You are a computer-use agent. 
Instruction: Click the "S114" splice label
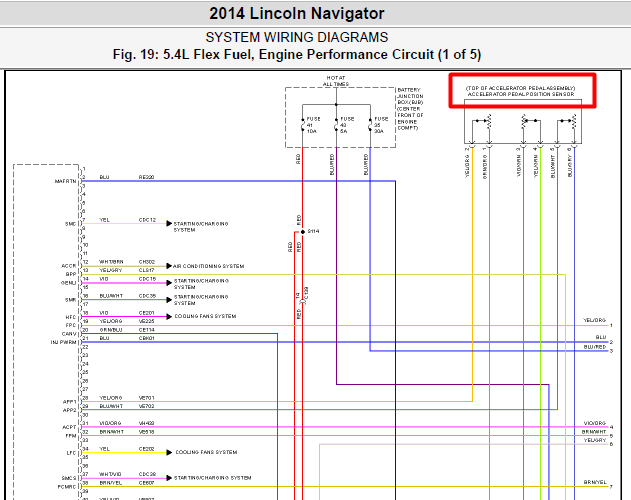click(x=313, y=231)
